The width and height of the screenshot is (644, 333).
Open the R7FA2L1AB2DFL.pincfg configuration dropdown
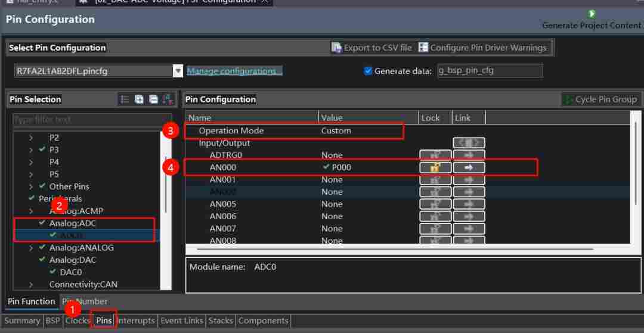click(178, 71)
